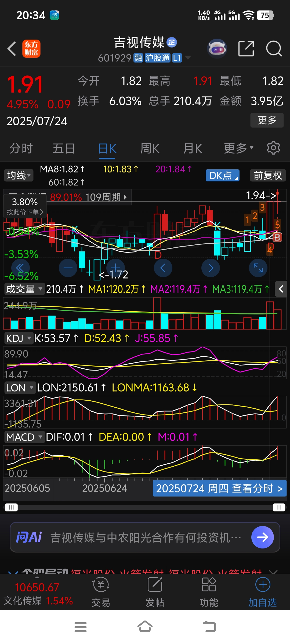Open KDJ indicator dropdown

(19, 338)
